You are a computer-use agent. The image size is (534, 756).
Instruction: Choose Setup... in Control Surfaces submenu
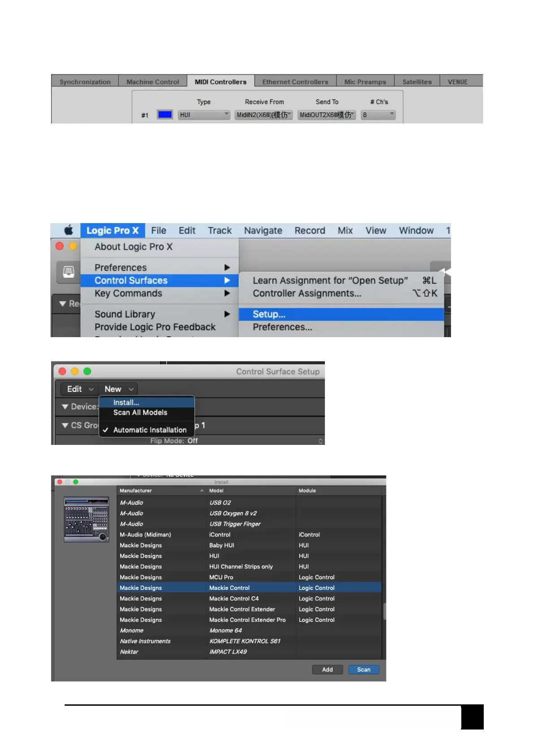[x=341, y=314]
